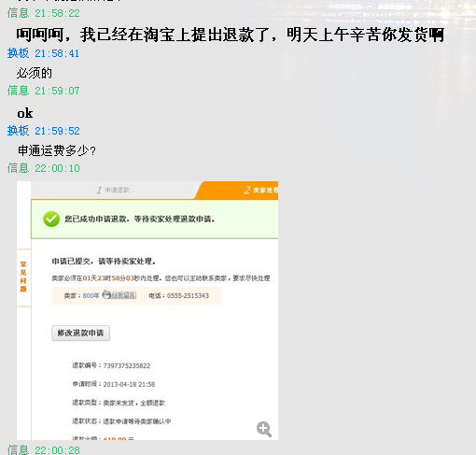Screen dimensions: 476x455
Task: Click the refund number 7397375235822
Action: (x=127, y=365)
